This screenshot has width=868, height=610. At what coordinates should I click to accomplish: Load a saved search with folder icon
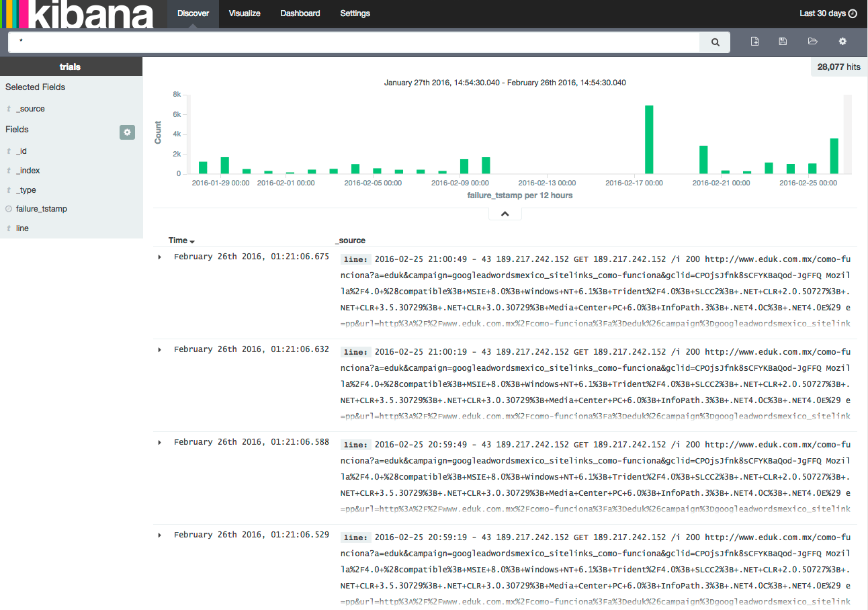tap(813, 42)
